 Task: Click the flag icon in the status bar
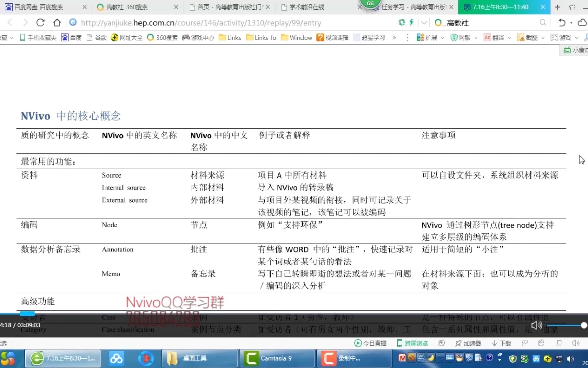click(524, 343)
